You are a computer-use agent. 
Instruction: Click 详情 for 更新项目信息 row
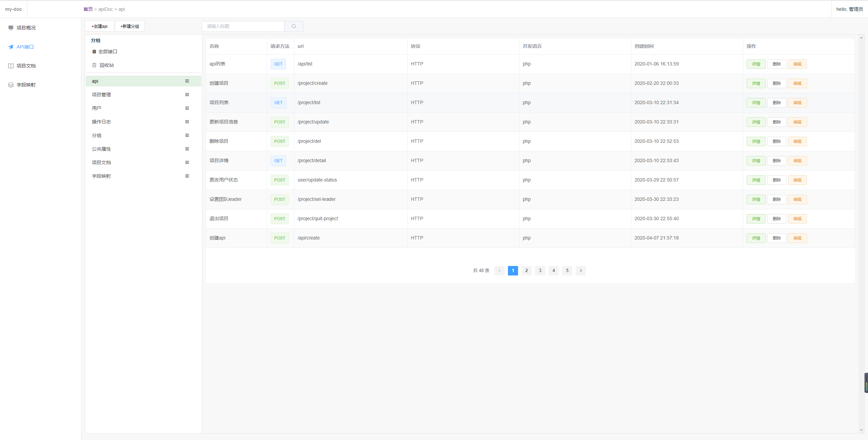point(756,122)
